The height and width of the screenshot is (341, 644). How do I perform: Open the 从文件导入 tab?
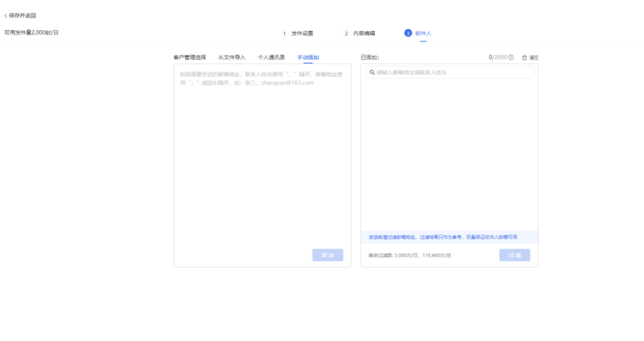coord(232,57)
